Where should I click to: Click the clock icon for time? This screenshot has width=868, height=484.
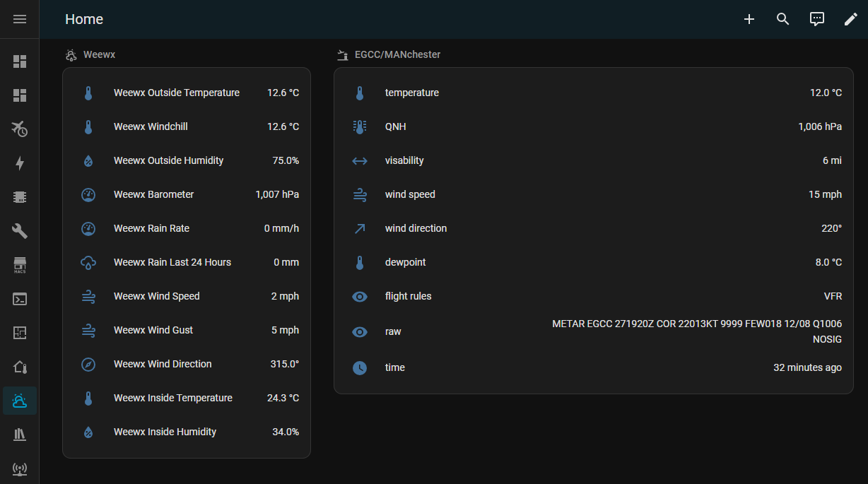360,367
